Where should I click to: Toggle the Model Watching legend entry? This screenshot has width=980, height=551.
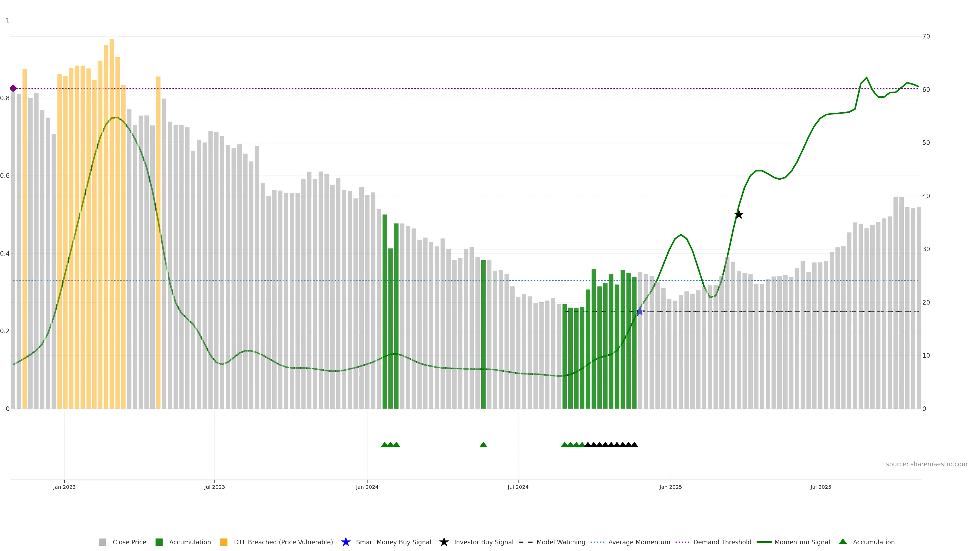[x=560, y=542]
